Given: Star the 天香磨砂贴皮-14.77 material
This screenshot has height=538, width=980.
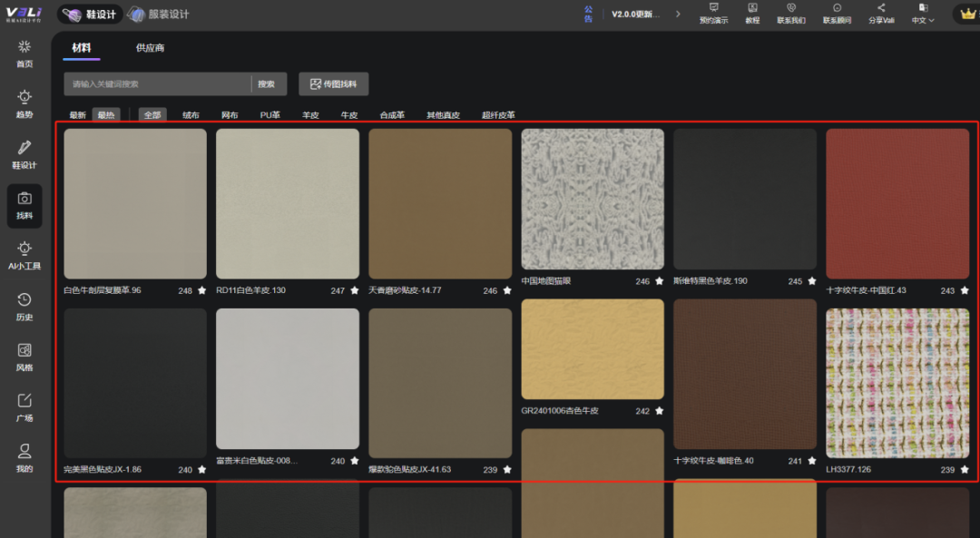Looking at the screenshot, I should pyautogui.click(x=507, y=290).
